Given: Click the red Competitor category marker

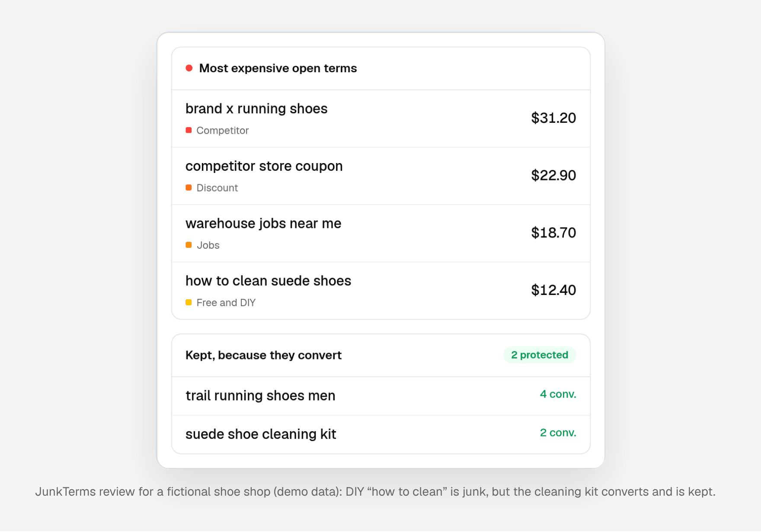Looking at the screenshot, I should [189, 130].
